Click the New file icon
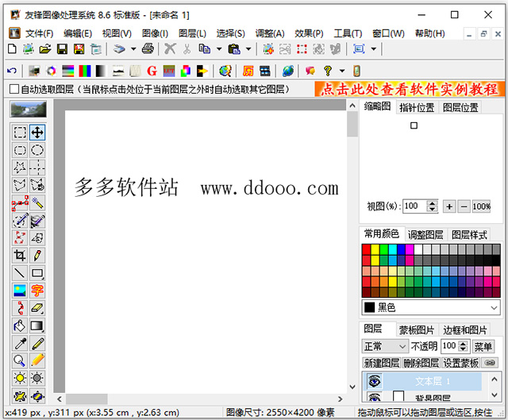 pyautogui.click(x=12, y=49)
